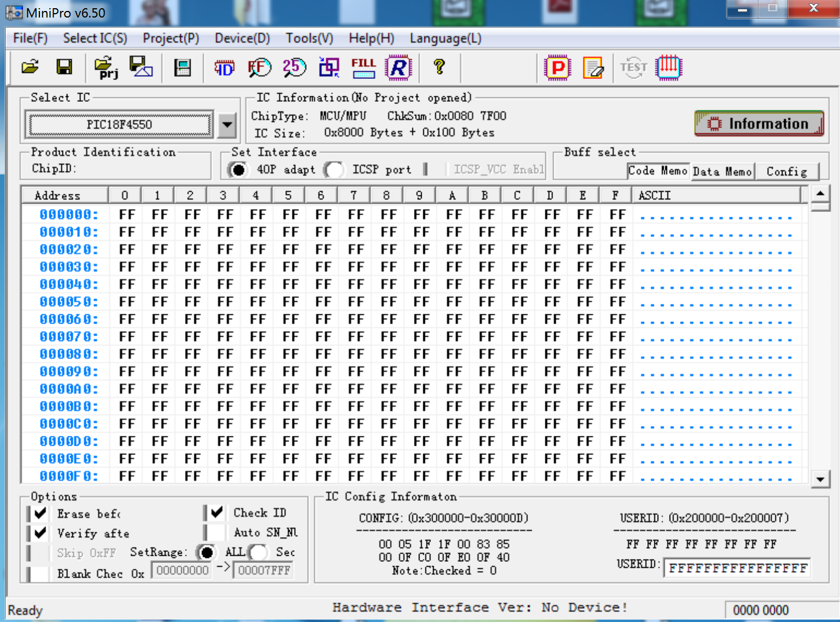The height and width of the screenshot is (622, 840).
Task: Click the TEST toolbar icon
Action: (634, 67)
